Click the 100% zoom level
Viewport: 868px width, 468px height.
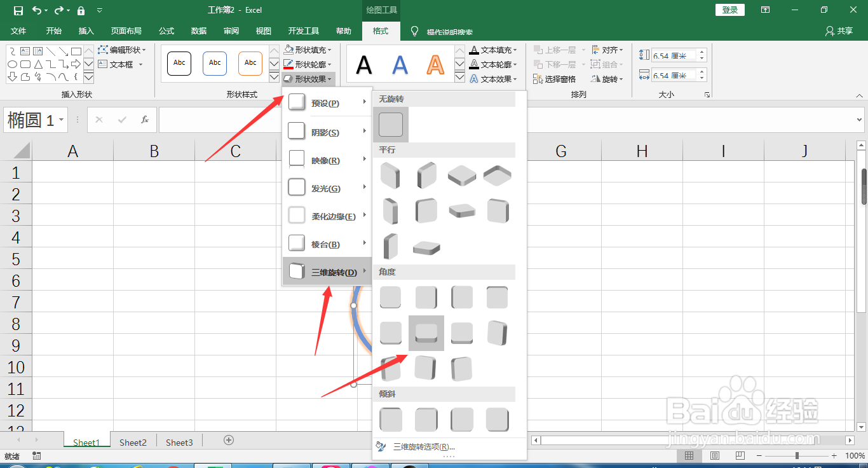point(855,456)
